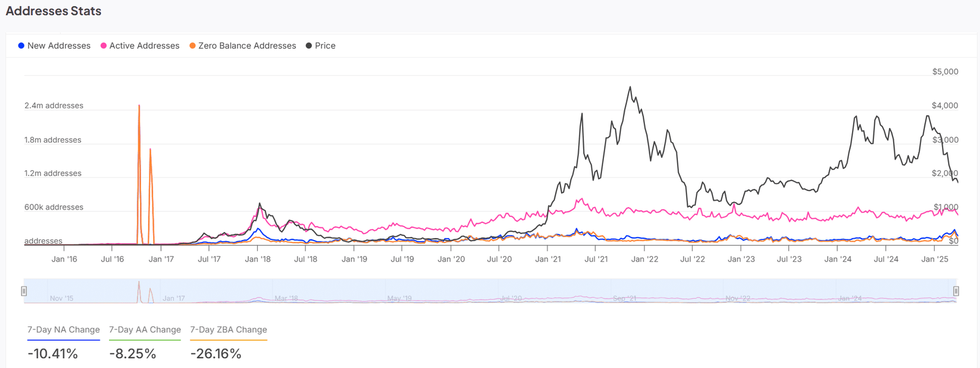The height and width of the screenshot is (368, 980).
Task: Click the orange Zero Balance Addresses dot
Action: (192, 46)
